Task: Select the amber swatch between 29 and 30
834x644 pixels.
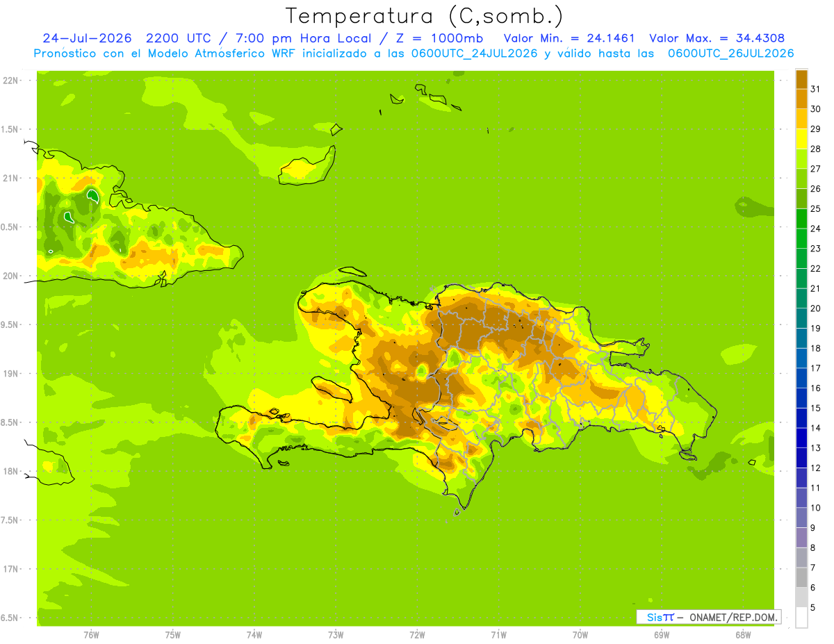Action: coord(801,119)
